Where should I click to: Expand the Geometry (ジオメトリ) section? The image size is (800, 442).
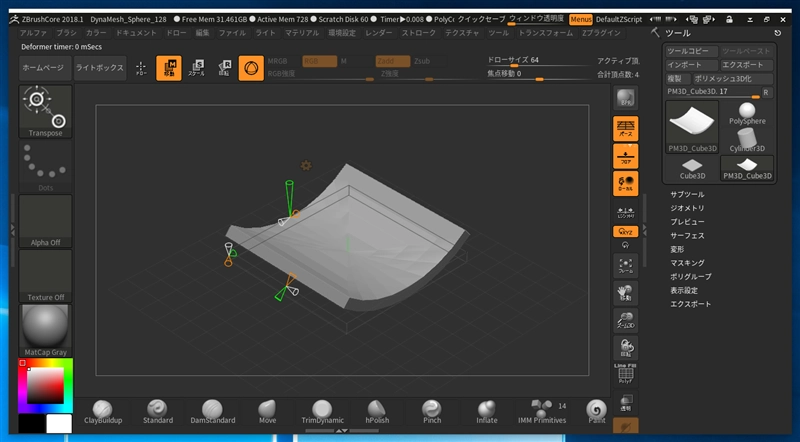[687, 208]
